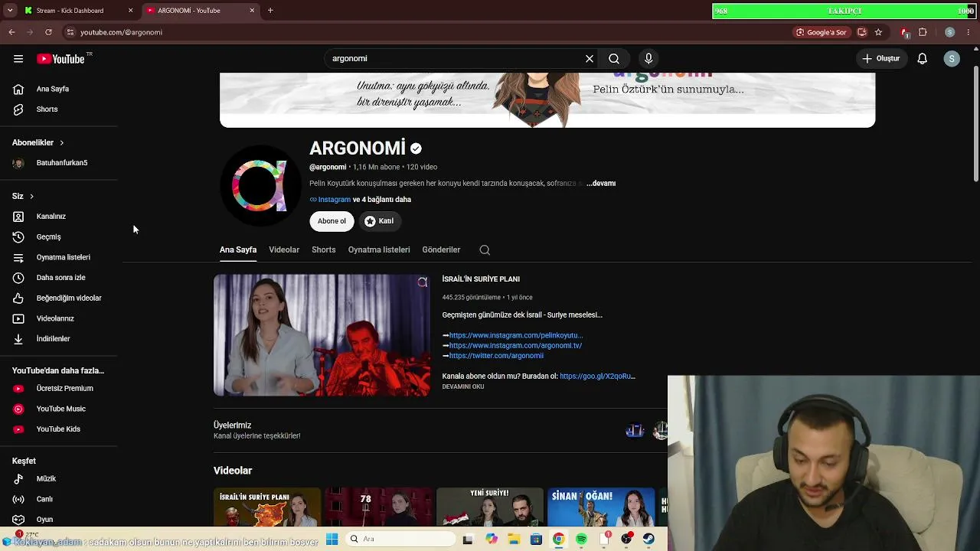Follow the goo.gl subscribe link
Viewport: 980px width, 551px height.
(x=597, y=377)
